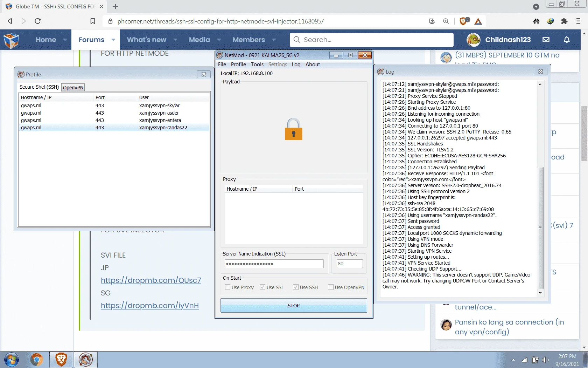The image size is (588, 368).
Task: Open the Members nav link
Action: 249,40
